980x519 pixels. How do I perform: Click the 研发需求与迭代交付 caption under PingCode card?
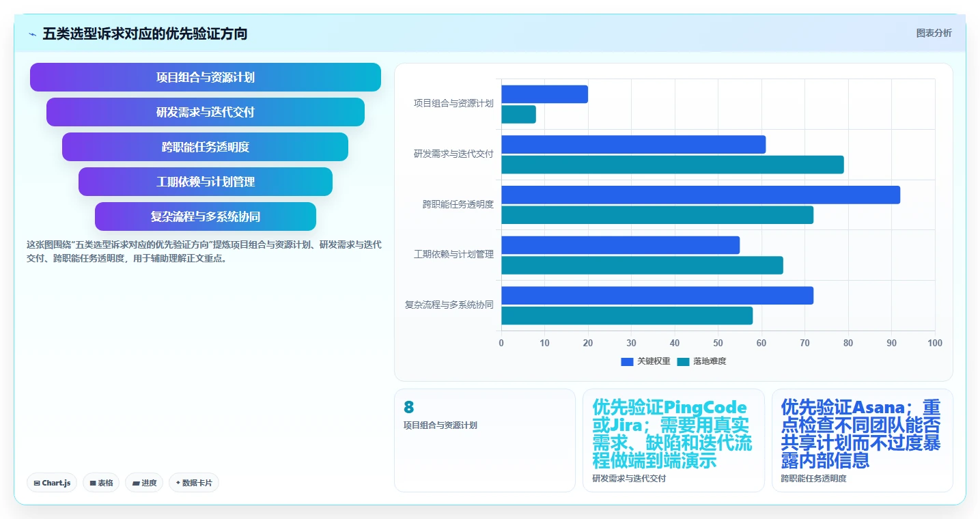629,479
